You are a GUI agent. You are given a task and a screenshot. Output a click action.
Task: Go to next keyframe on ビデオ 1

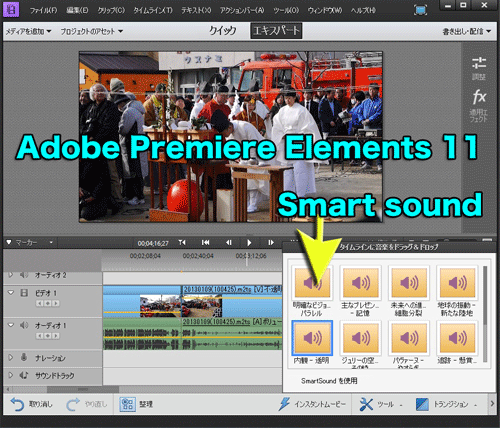(56, 303)
